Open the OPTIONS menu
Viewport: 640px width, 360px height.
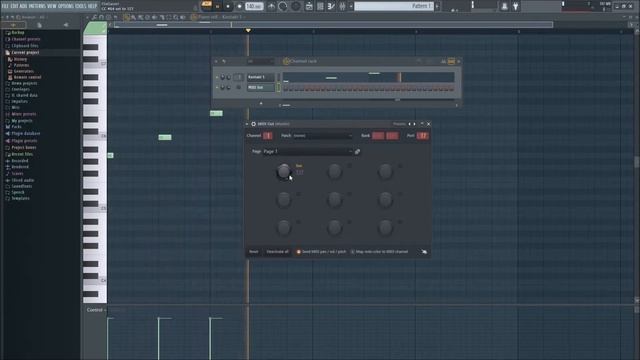point(66,6)
